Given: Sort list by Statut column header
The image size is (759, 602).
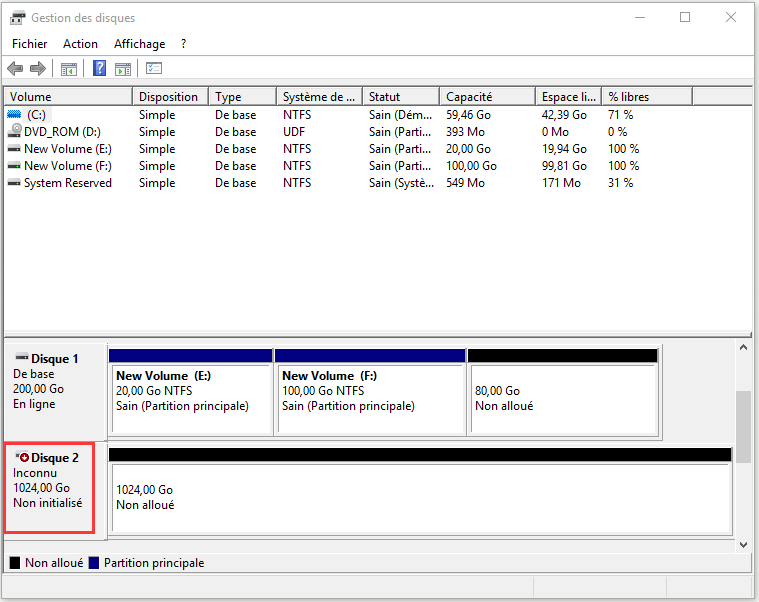Looking at the screenshot, I should click(x=400, y=97).
